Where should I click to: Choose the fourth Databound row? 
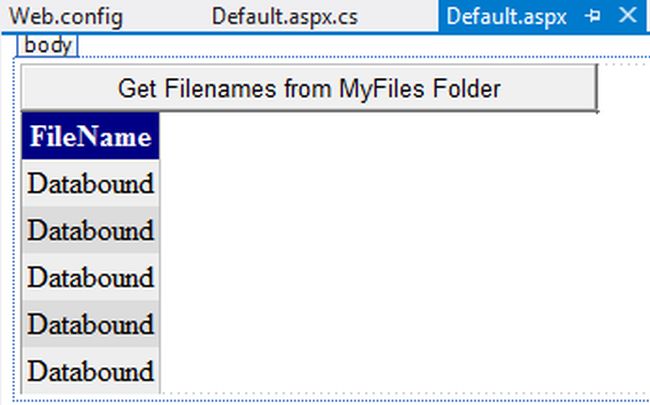coord(90,324)
